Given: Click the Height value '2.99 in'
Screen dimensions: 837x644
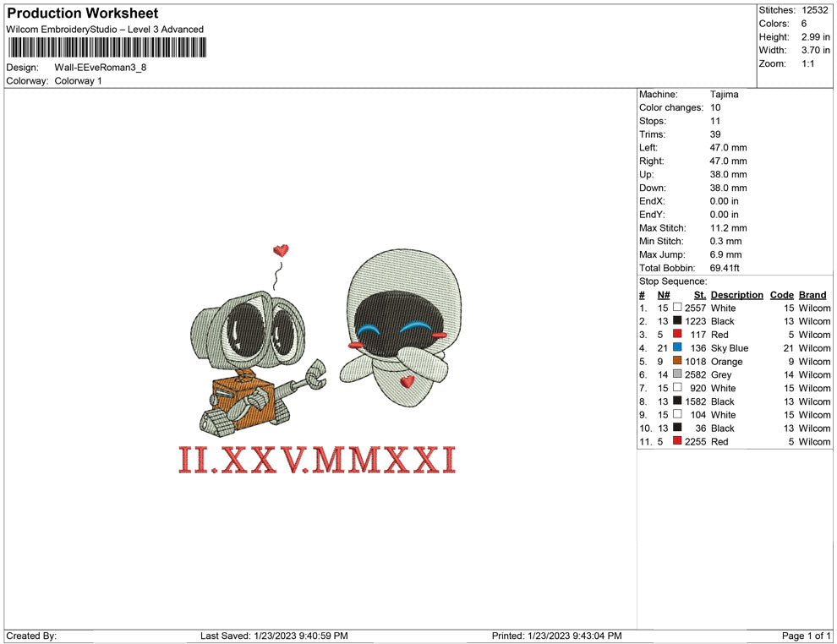Looking at the screenshot, I should coord(816,37).
